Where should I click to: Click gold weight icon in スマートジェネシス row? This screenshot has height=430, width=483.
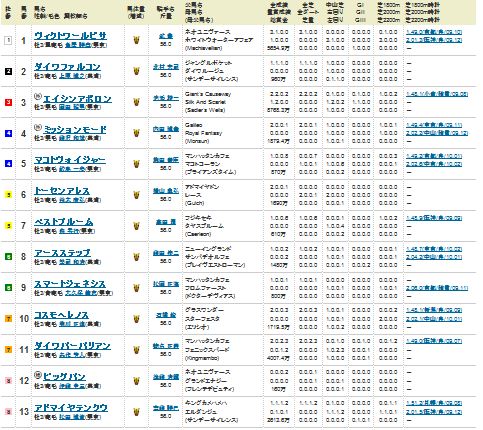(136, 288)
